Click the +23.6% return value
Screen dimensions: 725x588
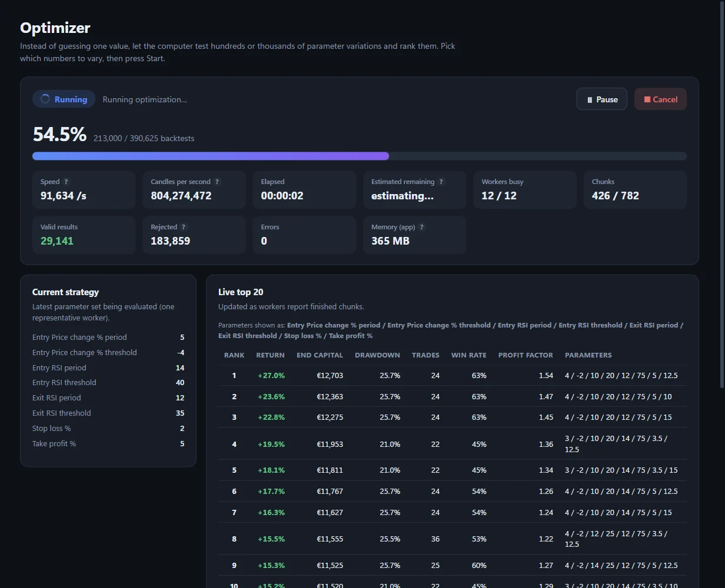[271, 396]
